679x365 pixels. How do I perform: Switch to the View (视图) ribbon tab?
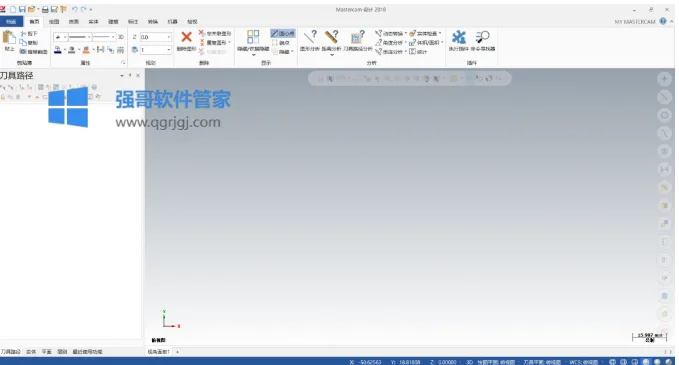click(x=192, y=21)
